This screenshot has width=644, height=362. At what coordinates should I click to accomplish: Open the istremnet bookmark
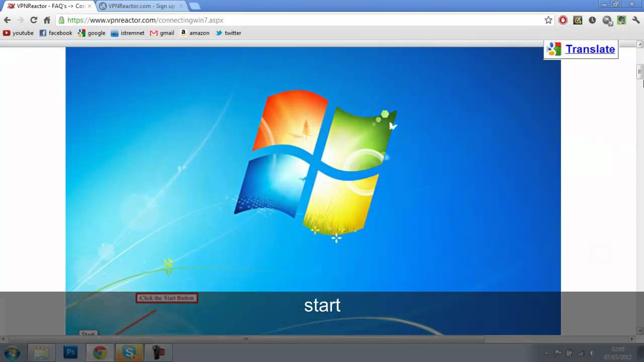127,33
